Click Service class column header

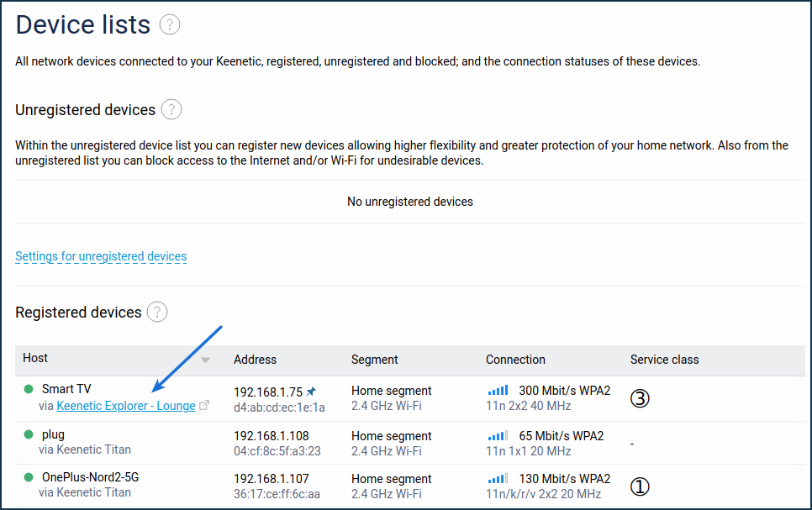click(664, 360)
